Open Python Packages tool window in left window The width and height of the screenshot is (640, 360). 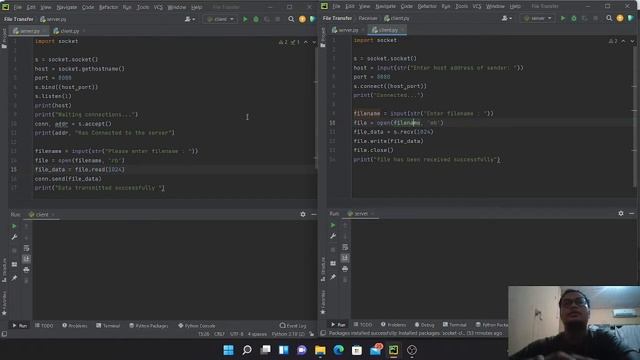coord(149,326)
